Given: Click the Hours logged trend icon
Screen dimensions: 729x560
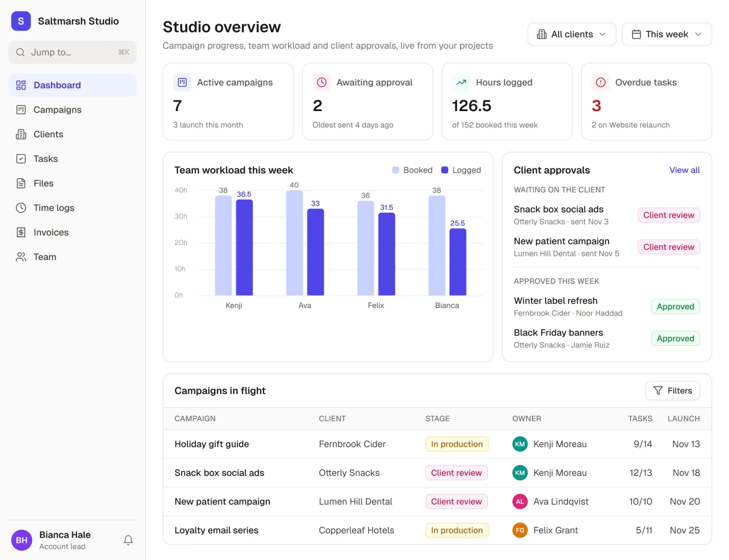Looking at the screenshot, I should (461, 82).
